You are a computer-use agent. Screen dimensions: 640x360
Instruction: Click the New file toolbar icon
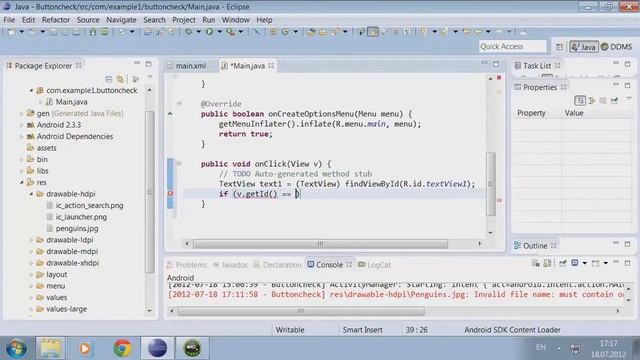click(11, 32)
